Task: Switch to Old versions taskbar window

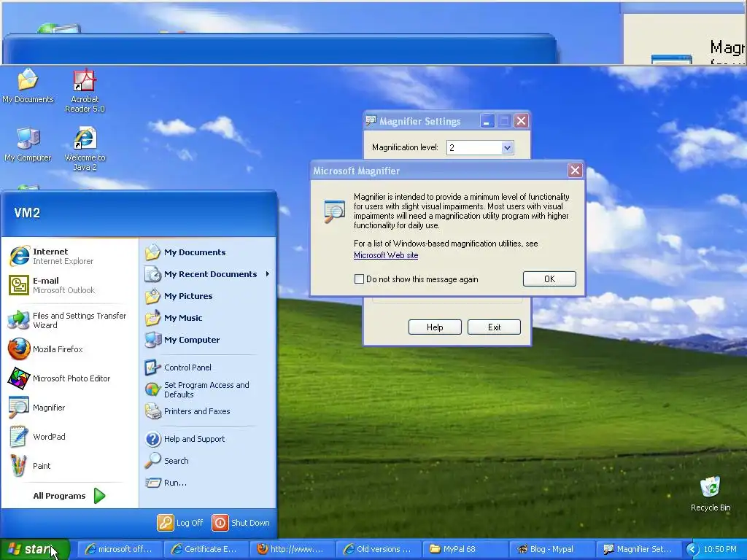Action: pyautogui.click(x=379, y=549)
